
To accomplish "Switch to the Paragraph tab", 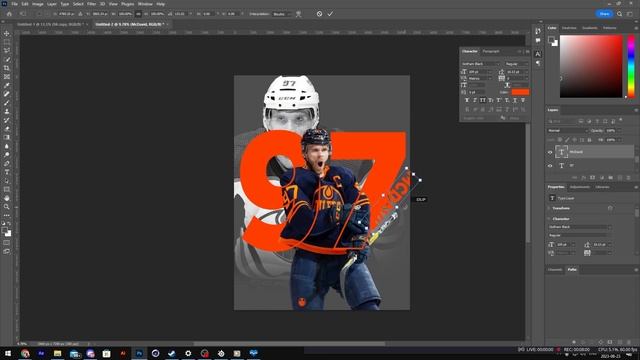I will tap(491, 51).
